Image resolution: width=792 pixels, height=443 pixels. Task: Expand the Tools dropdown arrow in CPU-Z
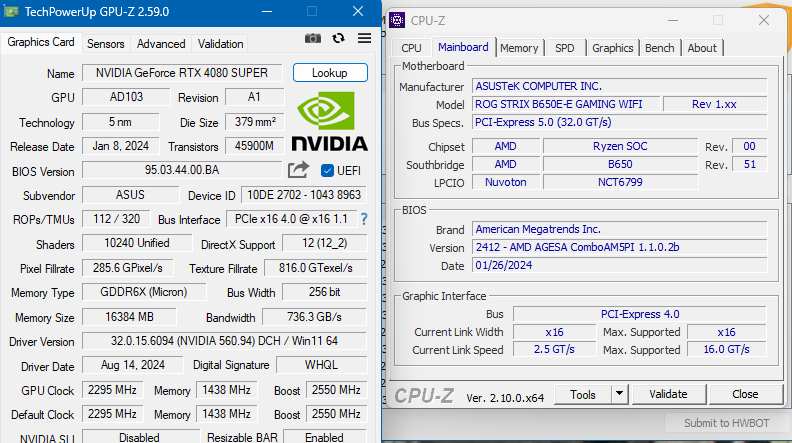[619, 394]
